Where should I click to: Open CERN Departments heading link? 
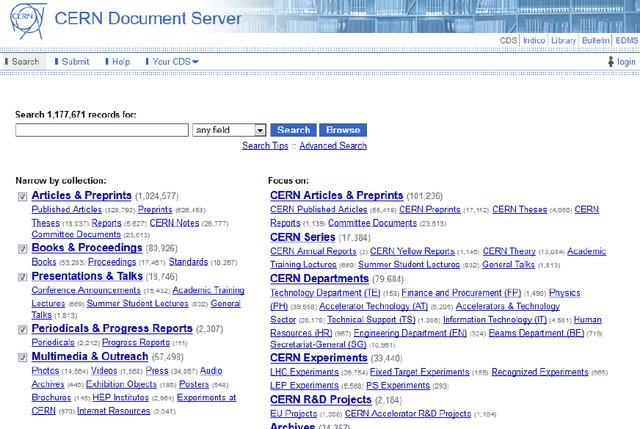point(320,278)
